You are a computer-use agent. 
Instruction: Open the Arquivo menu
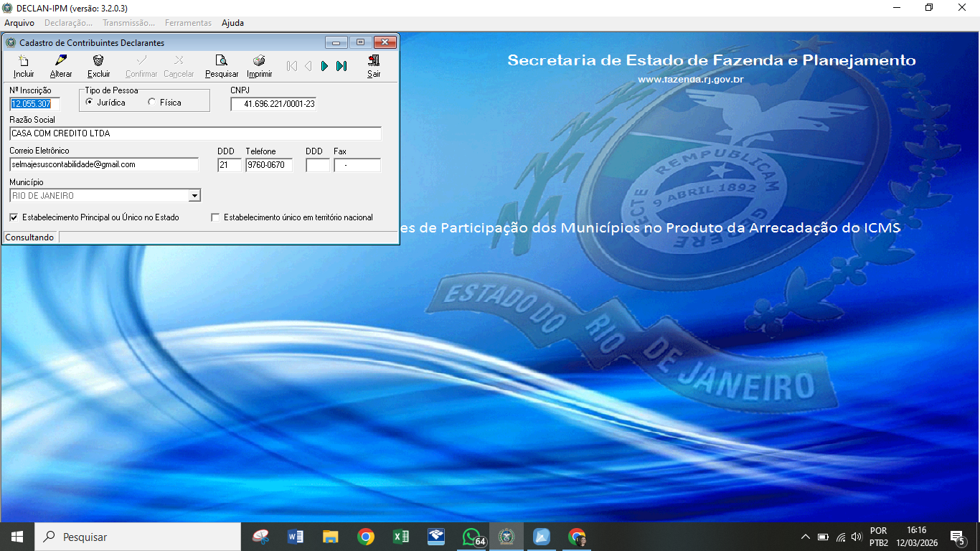19,23
